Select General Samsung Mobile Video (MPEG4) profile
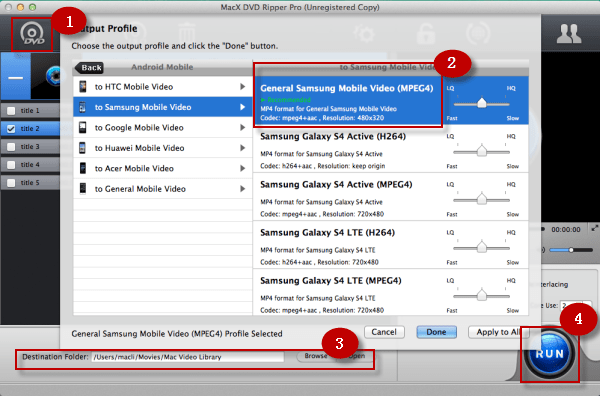This screenshot has width=600, height=396. click(x=391, y=100)
